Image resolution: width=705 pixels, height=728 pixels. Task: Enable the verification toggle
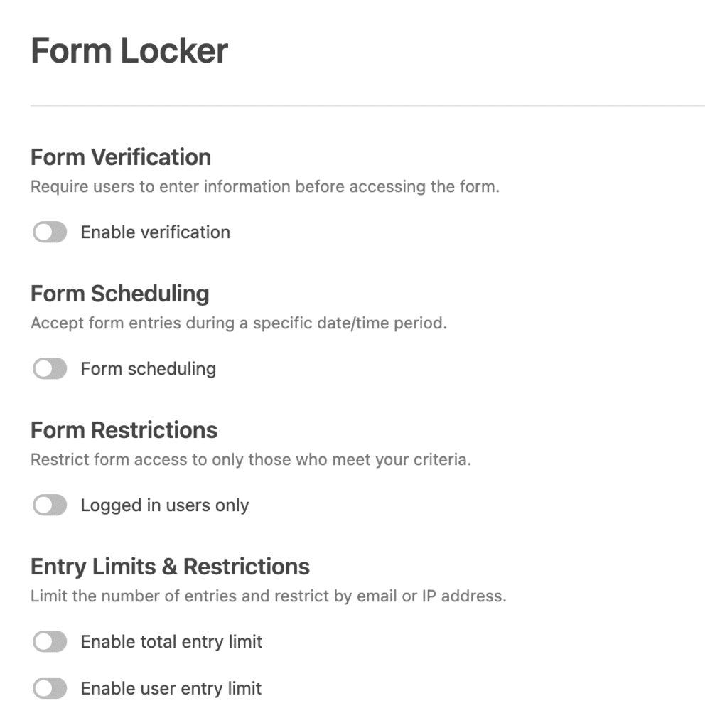[50, 232]
